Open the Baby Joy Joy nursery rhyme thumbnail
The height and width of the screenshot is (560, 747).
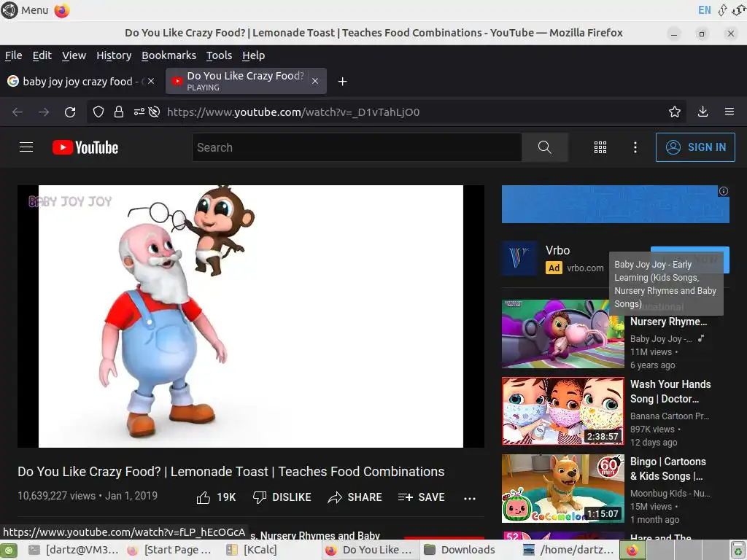(562, 334)
